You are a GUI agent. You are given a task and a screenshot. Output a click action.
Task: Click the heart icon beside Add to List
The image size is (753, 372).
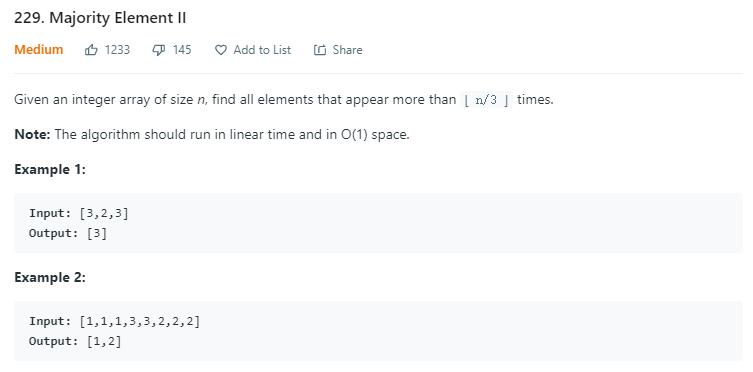pos(220,50)
